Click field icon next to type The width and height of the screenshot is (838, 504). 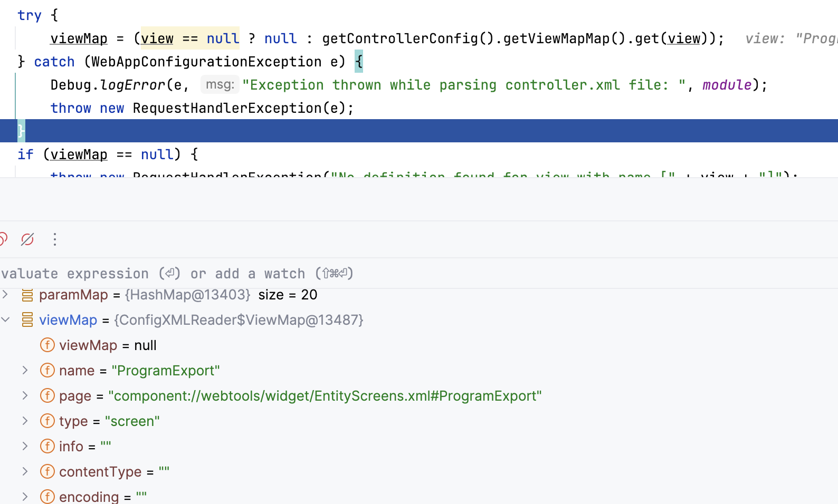47,421
